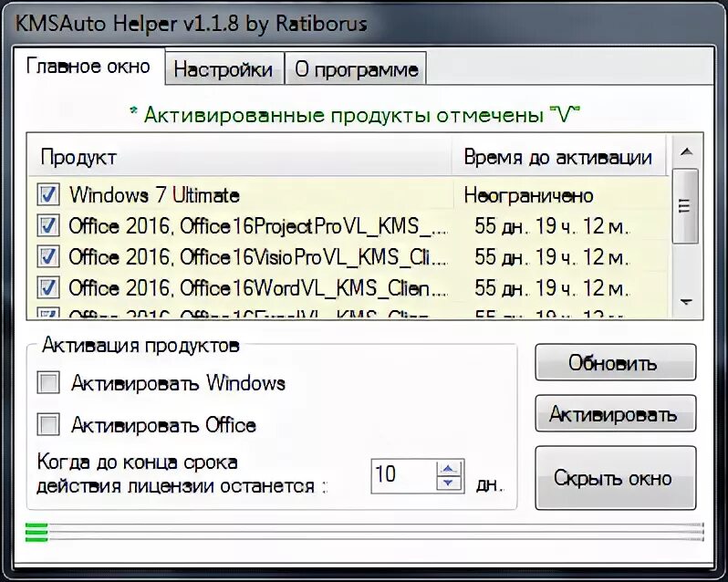
Task: Increase days value with up spinner arrow
Action: 448,469
